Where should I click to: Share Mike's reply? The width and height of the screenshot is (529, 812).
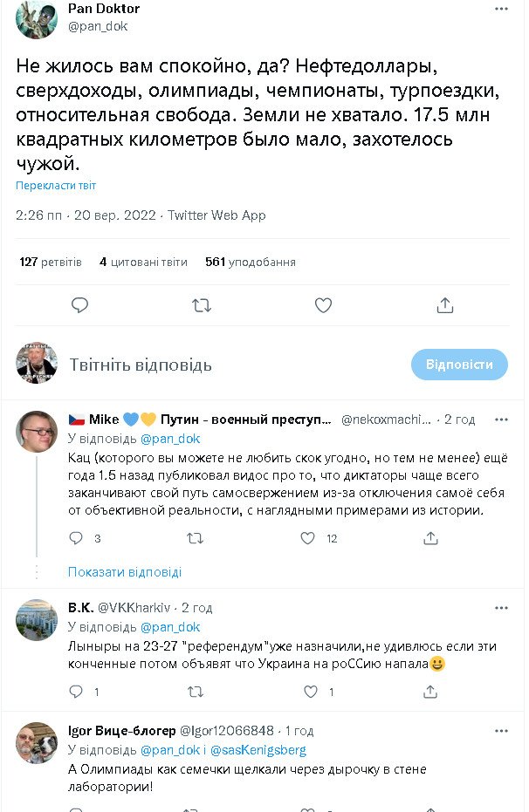click(x=431, y=538)
